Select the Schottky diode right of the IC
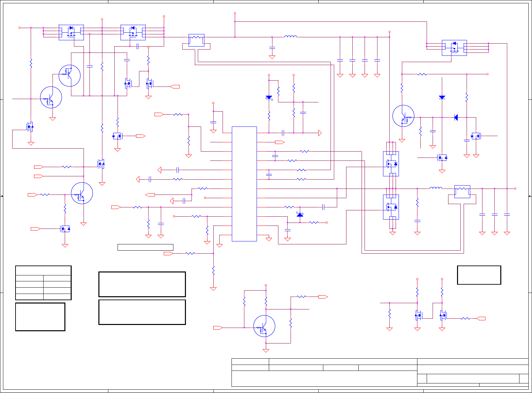Viewport: 532px width, 393px height. click(x=300, y=215)
